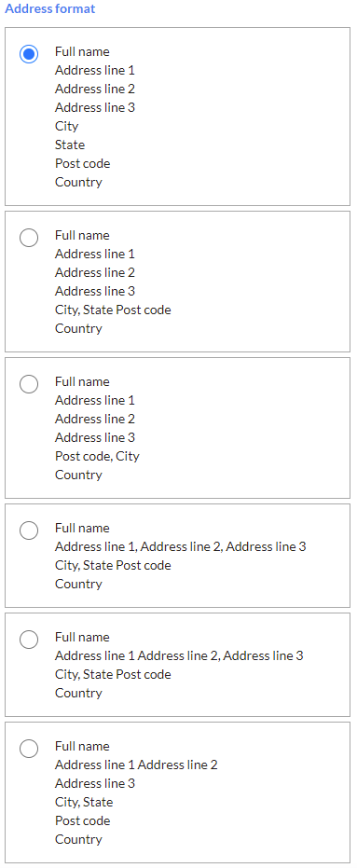Click the standalone 'City' line in first option
The width and height of the screenshot is (357, 868).
pos(66,126)
